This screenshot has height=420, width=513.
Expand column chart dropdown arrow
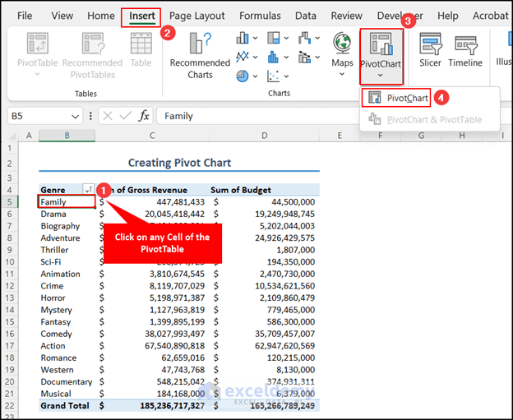tap(255, 39)
